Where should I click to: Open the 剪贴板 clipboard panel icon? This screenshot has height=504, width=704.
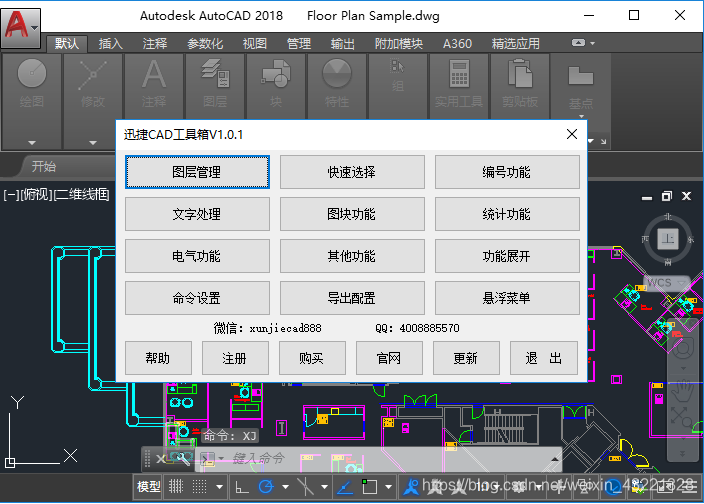pos(520,74)
